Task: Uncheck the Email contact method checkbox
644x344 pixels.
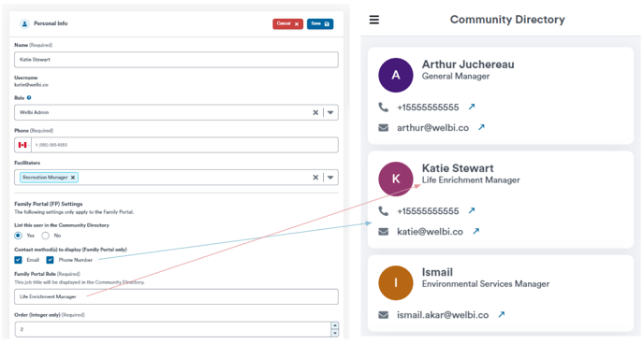Action: pyautogui.click(x=18, y=260)
